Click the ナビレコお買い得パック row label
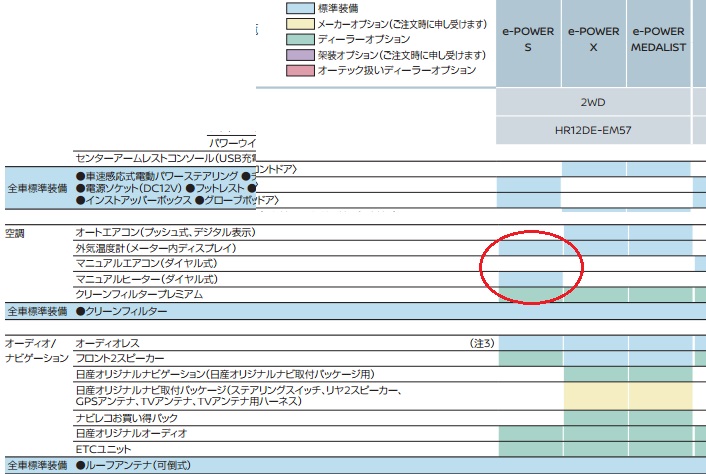 click(127, 417)
